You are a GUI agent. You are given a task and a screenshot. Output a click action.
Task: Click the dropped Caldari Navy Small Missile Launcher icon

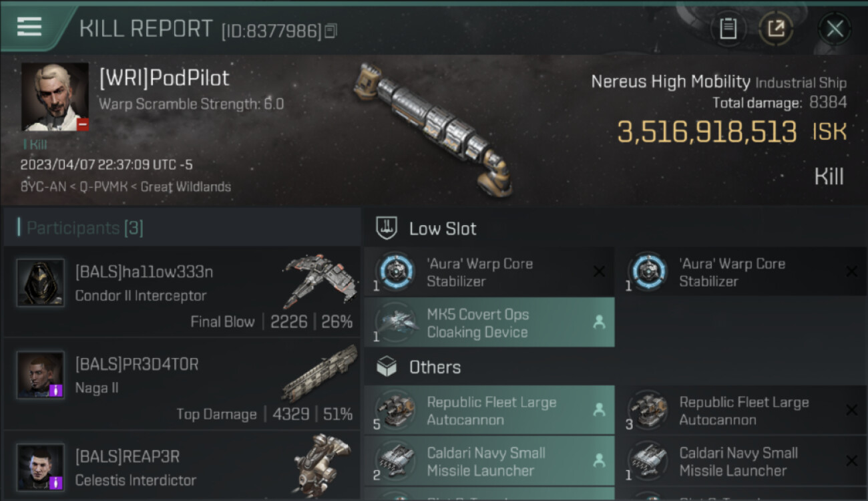coord(396,461)
